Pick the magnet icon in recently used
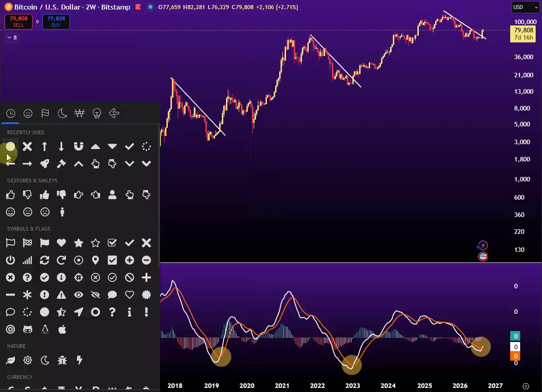The image size is (542, 392). coord(79,146)
